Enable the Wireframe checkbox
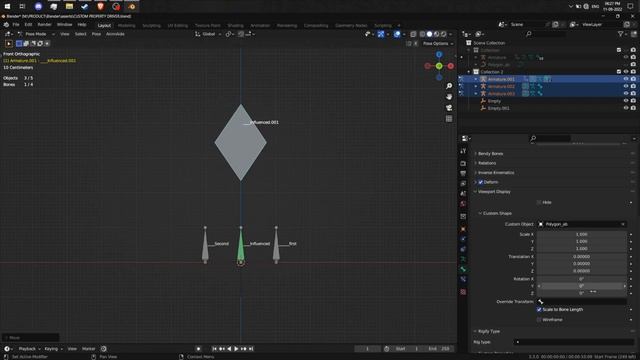This screenshot has height=360, width=640. [x=539, y=320]
